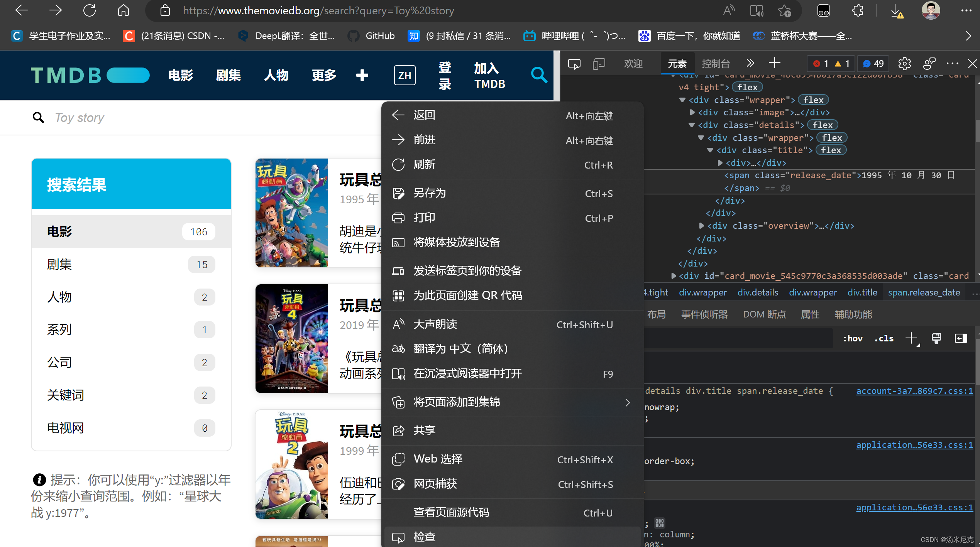Viewport: 980px width, 547px height.
Task: Toggle the DevTools device emulation icon
Action: pyautogui.click(x=599, y=64)
